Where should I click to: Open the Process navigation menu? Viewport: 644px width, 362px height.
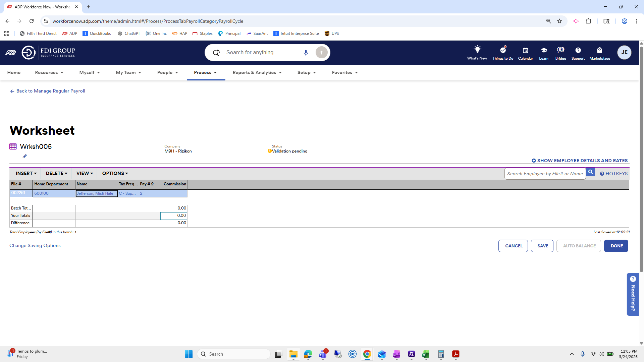[x=205, y=72]
